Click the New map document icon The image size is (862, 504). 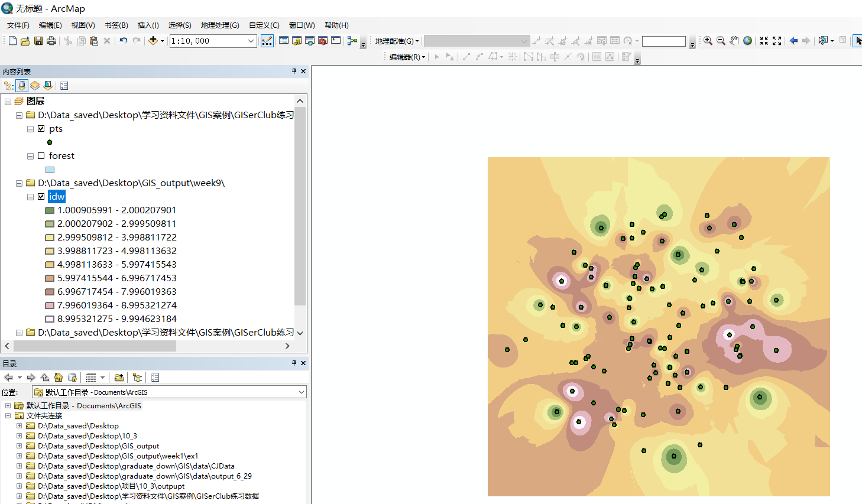(x=12, y=41)
